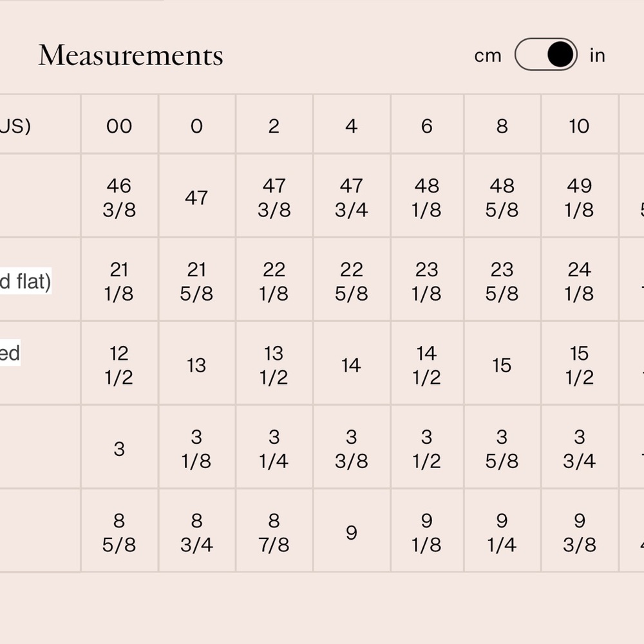Click the 21 5/8 measurement cell
The width and height of the screenshot is (644, 644).
click(x=196, y=279)
